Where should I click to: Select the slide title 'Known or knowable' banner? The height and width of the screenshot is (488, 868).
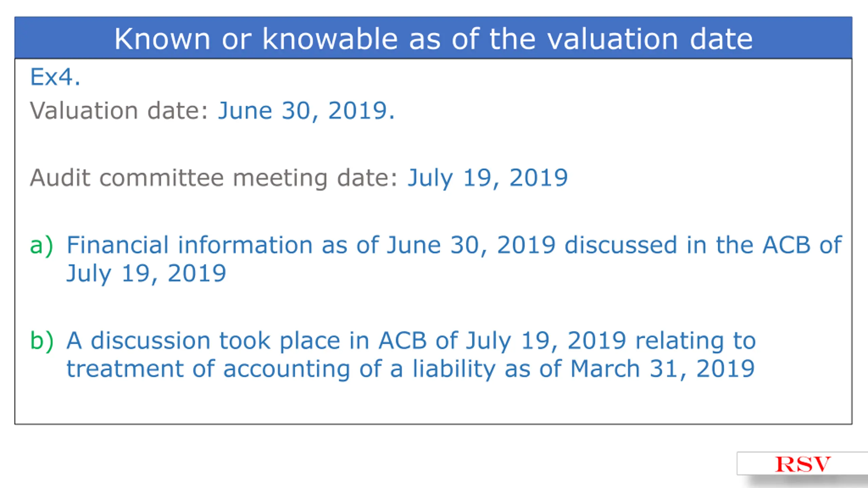click(433, 38)
